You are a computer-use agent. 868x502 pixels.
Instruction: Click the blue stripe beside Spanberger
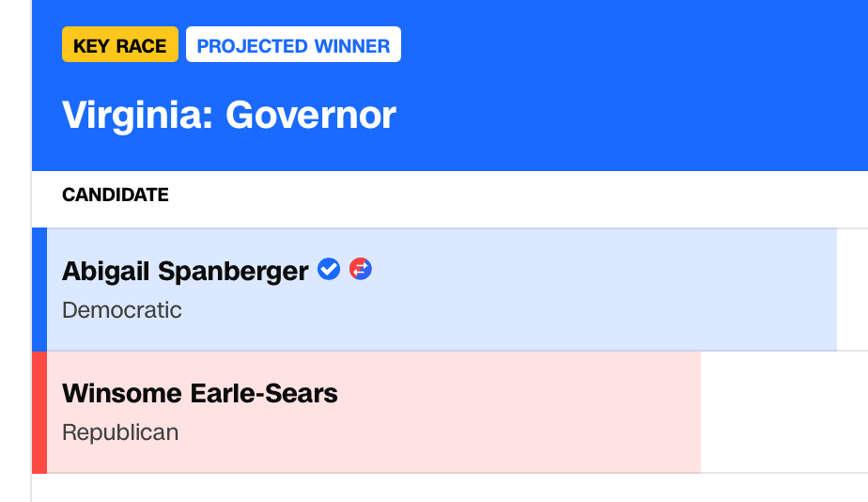pos(39,290)
